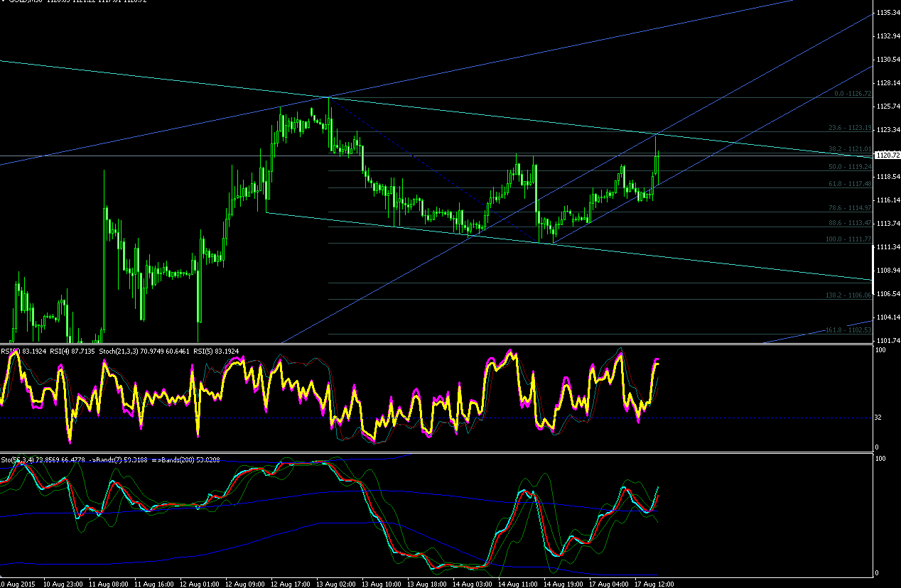901x588 pixels.
Task: Select the 0.0 - 1126.72 Fibonacci label
Action: click(853, 93)
